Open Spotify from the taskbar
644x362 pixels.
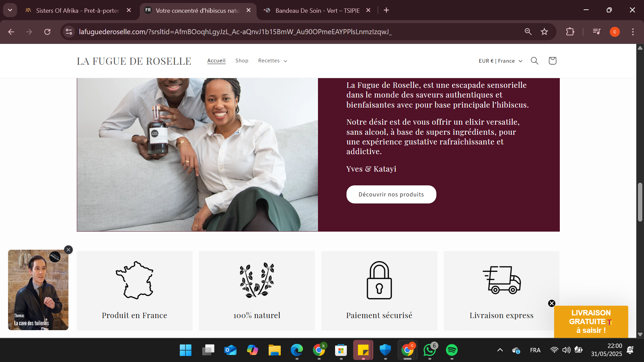point(452,350)
